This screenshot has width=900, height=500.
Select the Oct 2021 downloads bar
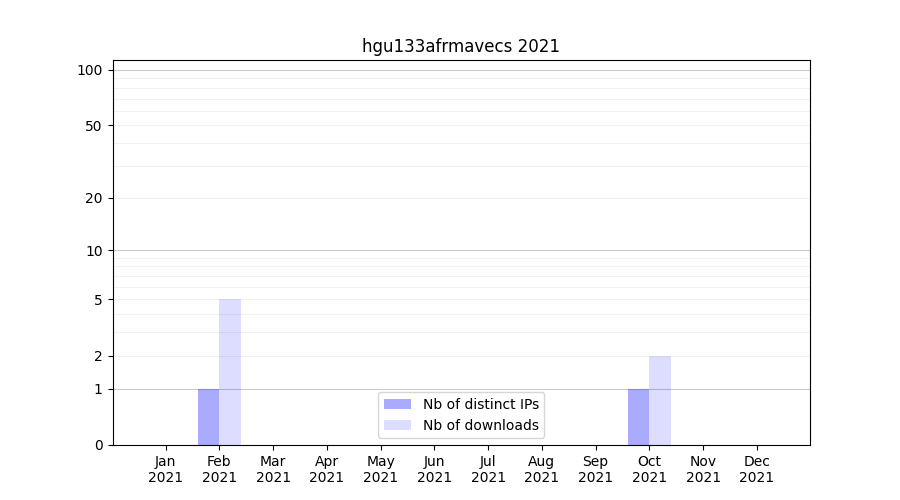[660, 400]
